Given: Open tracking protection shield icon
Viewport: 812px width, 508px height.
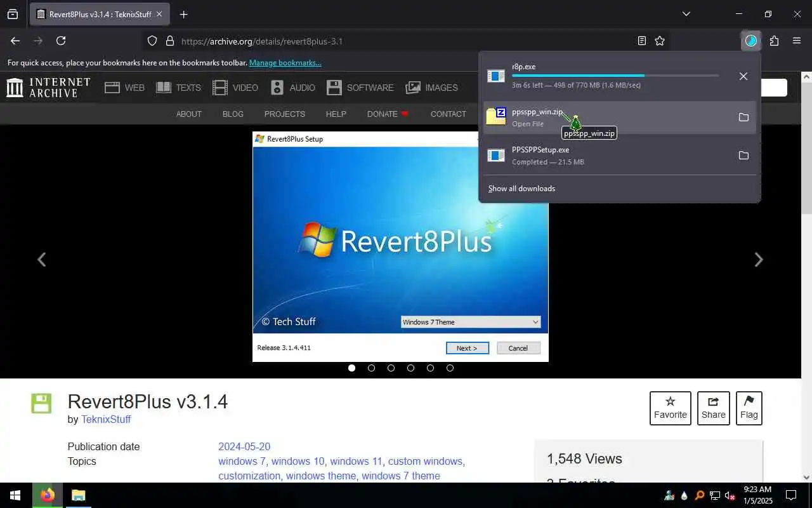Looking at the screenshot, I should [152, 41].
